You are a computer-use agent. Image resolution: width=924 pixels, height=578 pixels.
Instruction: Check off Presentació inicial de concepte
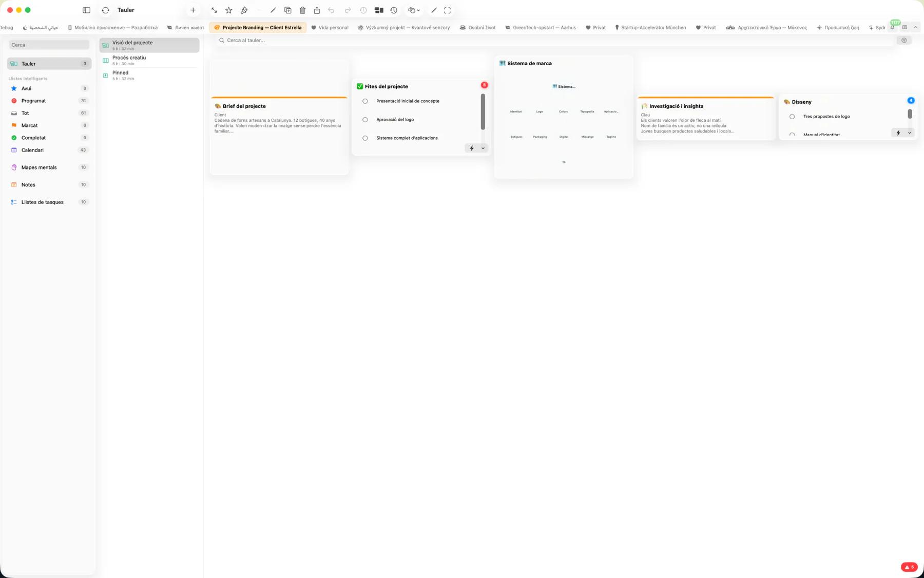[365, 101]
